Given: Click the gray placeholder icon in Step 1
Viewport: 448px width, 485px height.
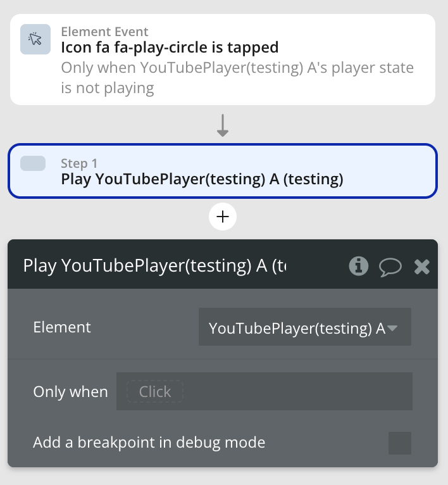Looking at the screenshot, I should pyautogui.click(x=33, y=163).
